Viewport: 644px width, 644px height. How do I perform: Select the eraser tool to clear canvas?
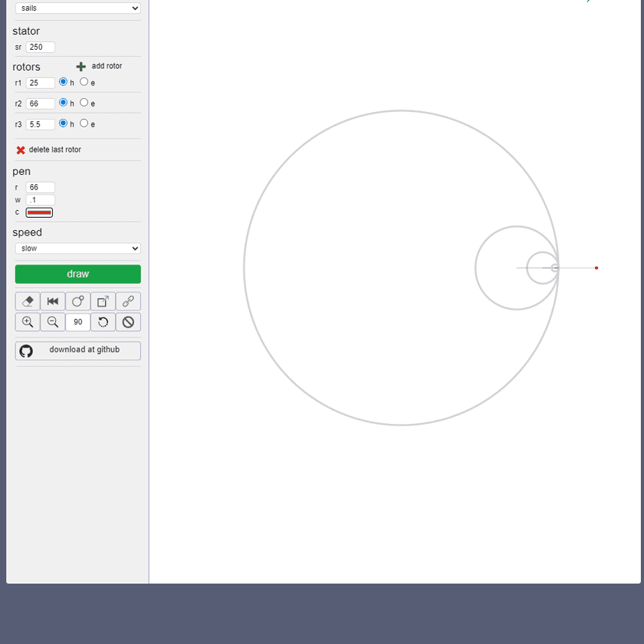point(27,301)
